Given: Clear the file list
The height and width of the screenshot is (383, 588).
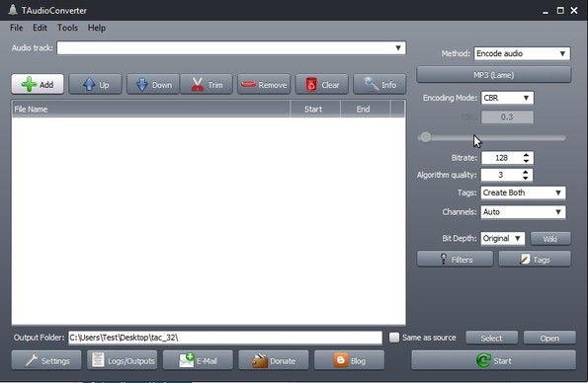Looking at the screenshot, I should (x=322, y=84).
